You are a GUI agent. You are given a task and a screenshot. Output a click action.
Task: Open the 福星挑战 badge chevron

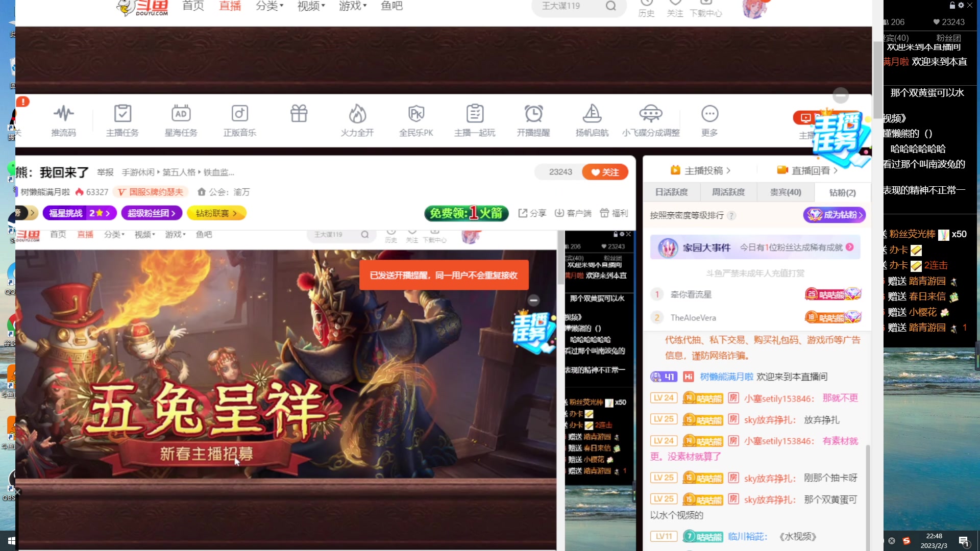108,213
